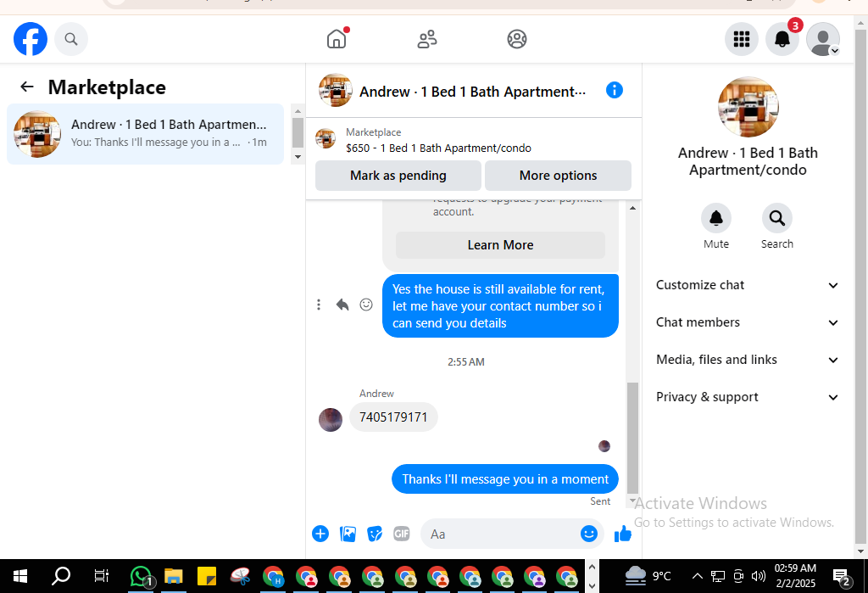
Task: Go back using arrow next to Marketplace
Action: pos(26,87)
